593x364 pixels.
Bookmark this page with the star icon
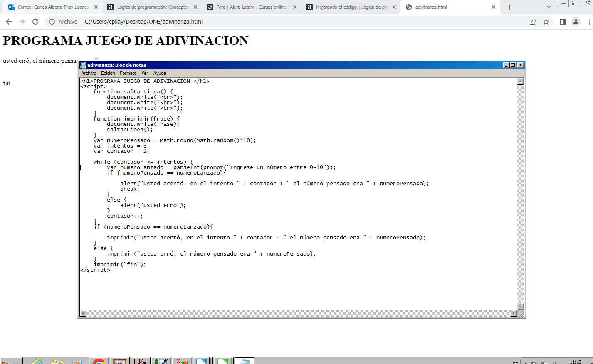tap(546, 22)
